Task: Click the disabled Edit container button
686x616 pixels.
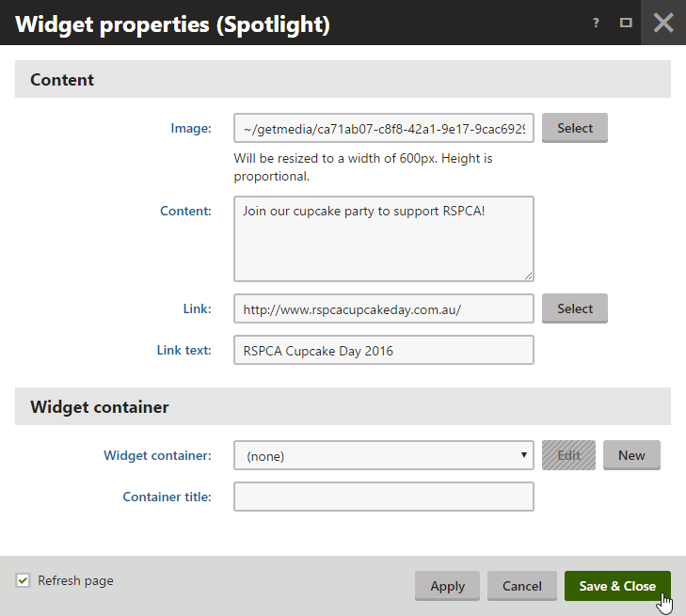Action: click(568, 455)
